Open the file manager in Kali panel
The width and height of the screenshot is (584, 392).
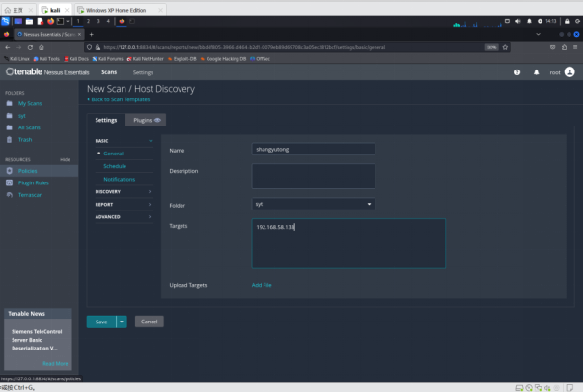29,21
